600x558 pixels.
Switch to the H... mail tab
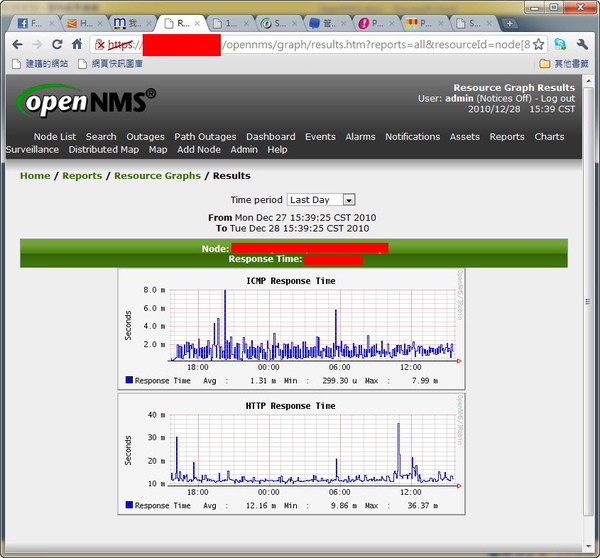coord(84,23)
